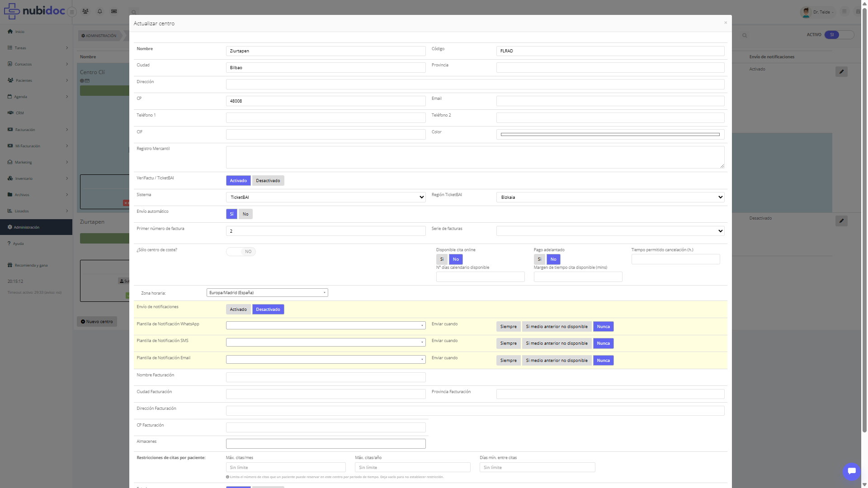Click the nubidoc logo
This screenshot has width=868, height=488.
pyautogui.click(x=34, y=10)
